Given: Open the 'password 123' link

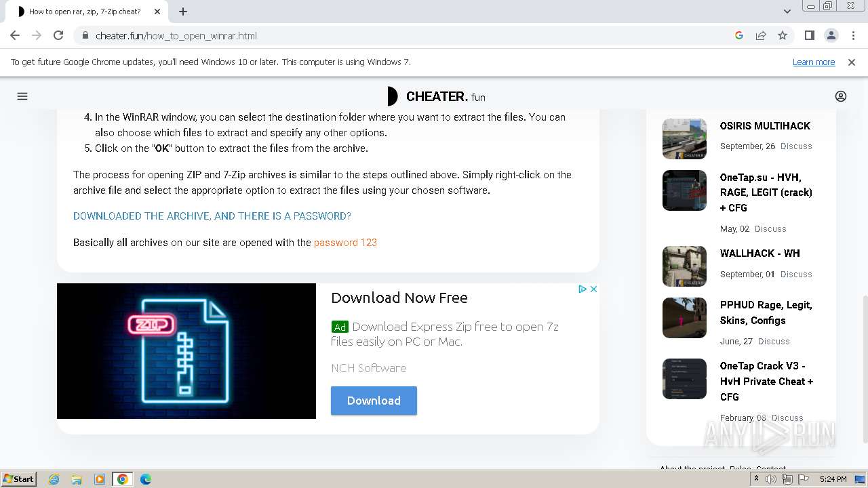Looking at the screenshot, I should pyautogui.click(x=345, y=242).
